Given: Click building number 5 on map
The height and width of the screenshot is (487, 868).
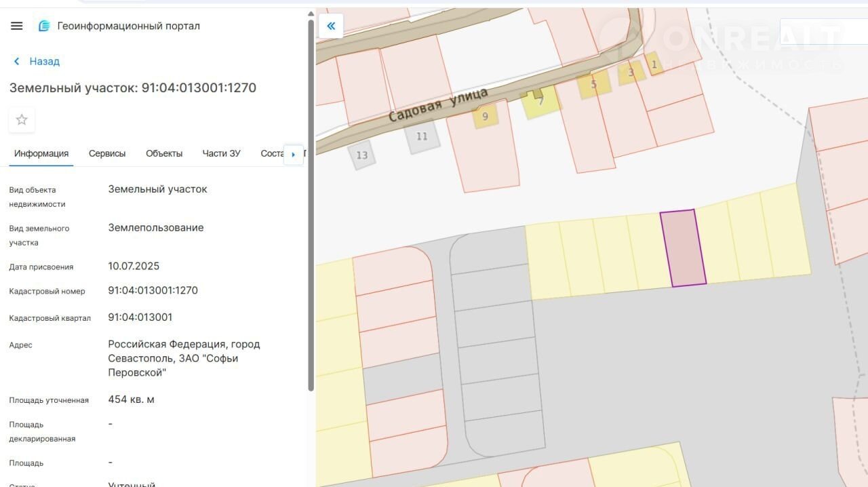Looking at the screenshot, I should pos(593,85).
